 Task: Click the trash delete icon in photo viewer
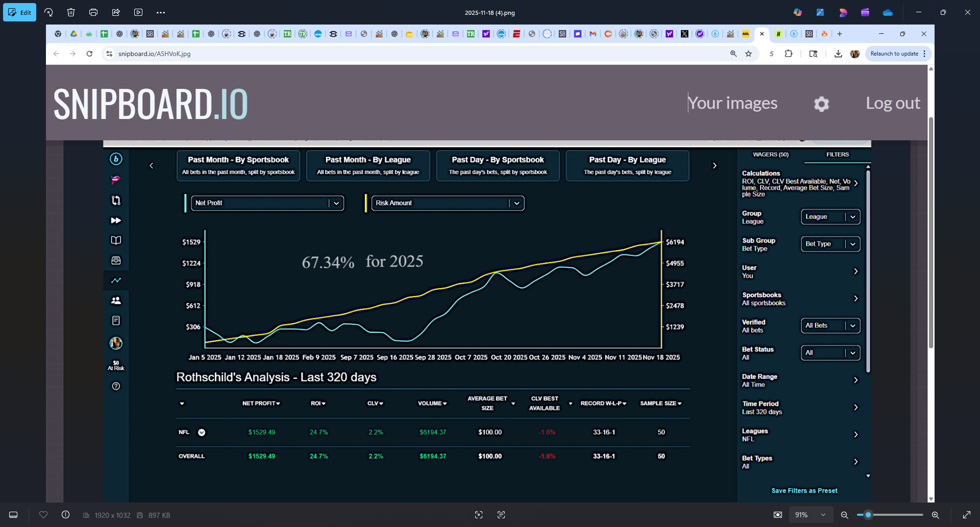[71, 12]
